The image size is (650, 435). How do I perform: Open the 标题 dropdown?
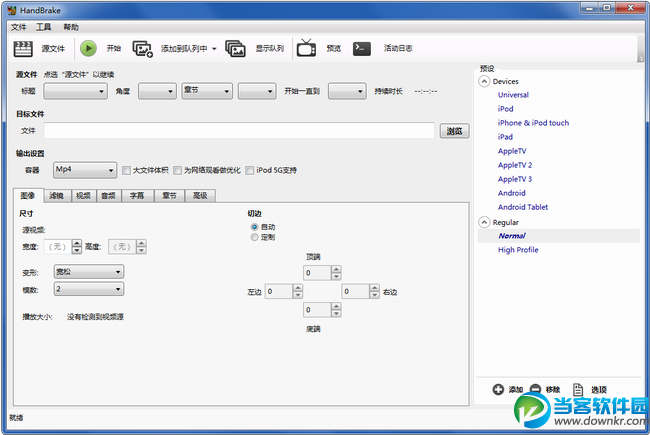tap(75, 91)
